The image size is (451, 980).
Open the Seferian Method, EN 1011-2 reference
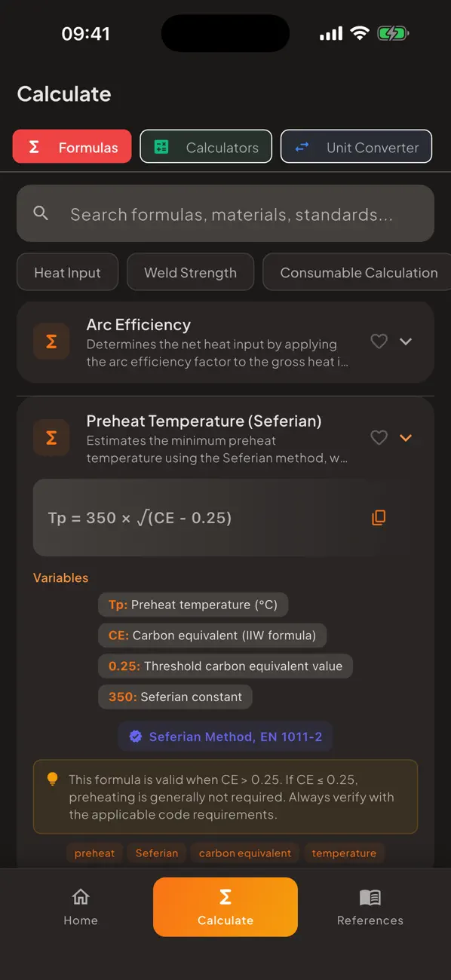225,737
